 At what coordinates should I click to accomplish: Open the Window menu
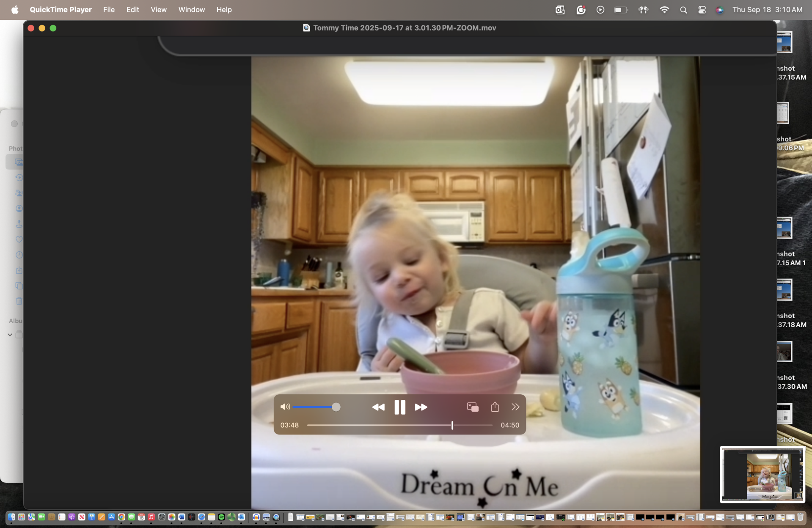click(192, 9)
